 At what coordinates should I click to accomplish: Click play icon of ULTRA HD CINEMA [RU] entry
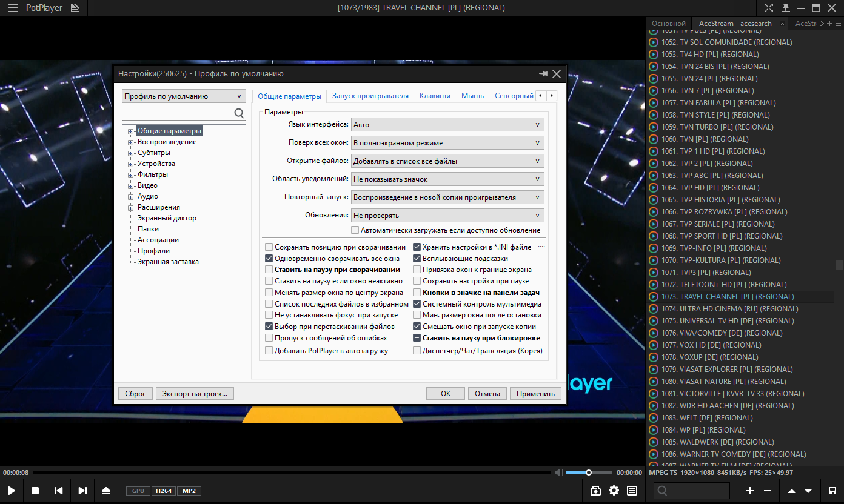click(x=653, y=309)
